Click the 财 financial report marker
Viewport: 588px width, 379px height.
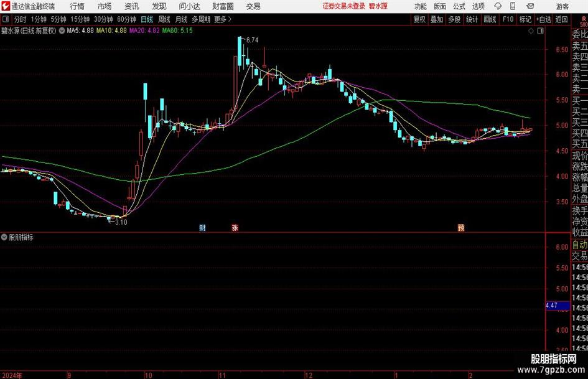tap(202, 227)
